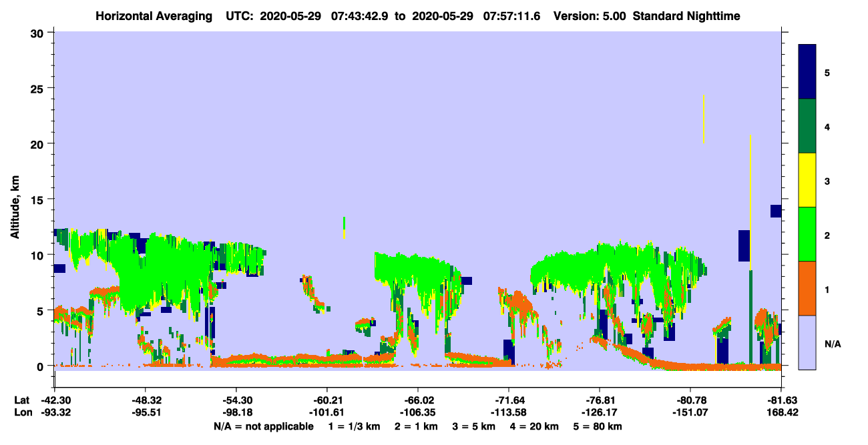
Task: Click the "2 = 1 km" legend entry
Action: [417, 426]
